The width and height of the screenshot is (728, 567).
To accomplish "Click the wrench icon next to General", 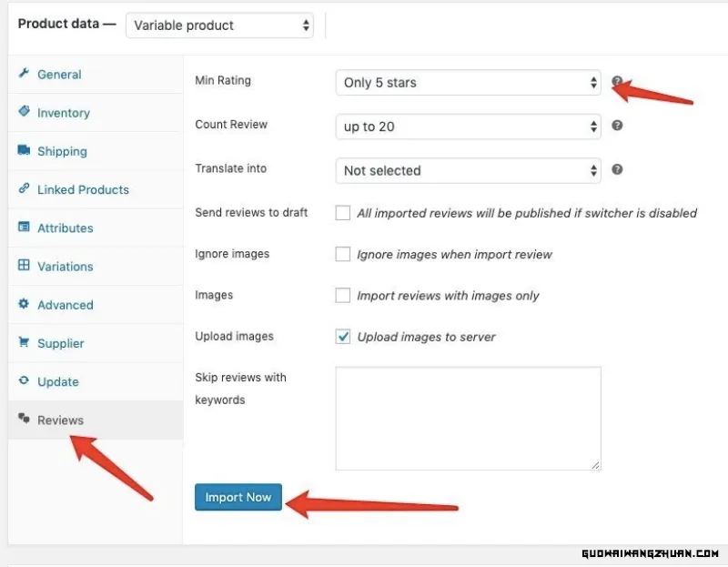I will point(24,74).
